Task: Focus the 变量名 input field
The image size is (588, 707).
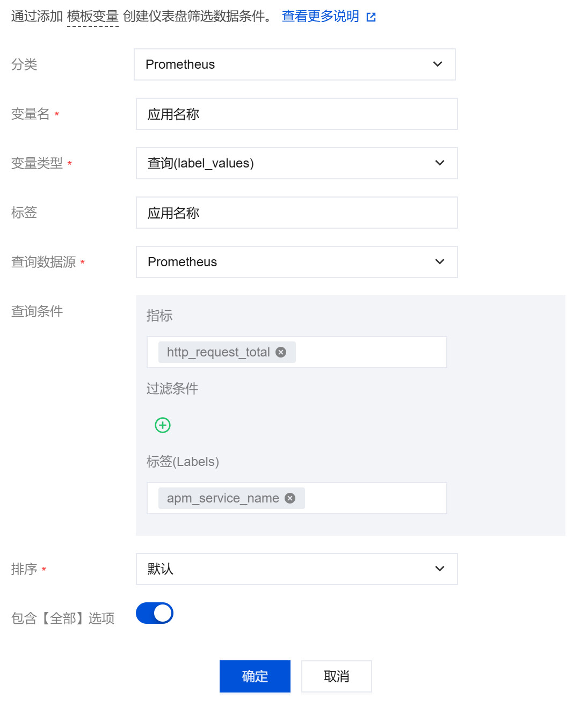Action: [296, 114]
